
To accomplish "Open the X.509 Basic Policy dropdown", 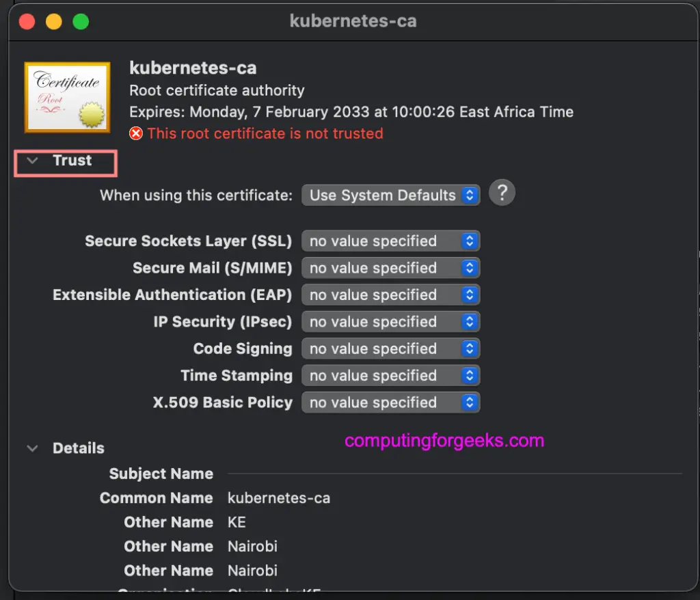I will point(390,403).
